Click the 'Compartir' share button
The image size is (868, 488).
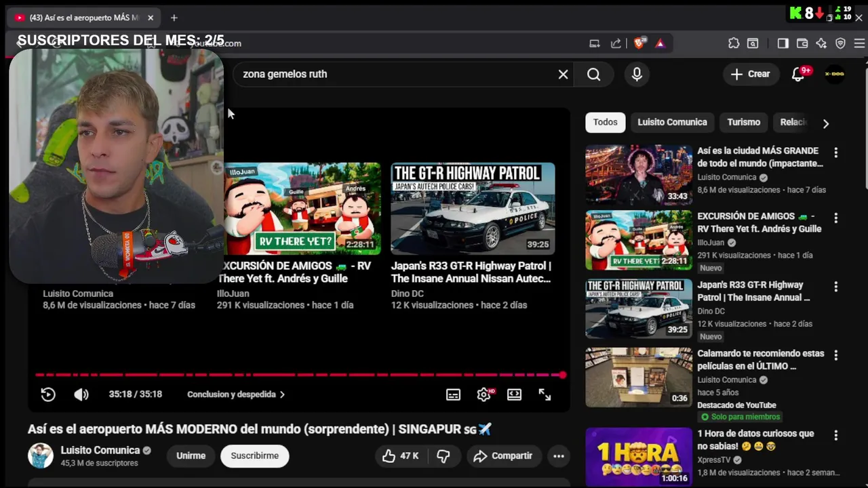[x=502, y=456]
